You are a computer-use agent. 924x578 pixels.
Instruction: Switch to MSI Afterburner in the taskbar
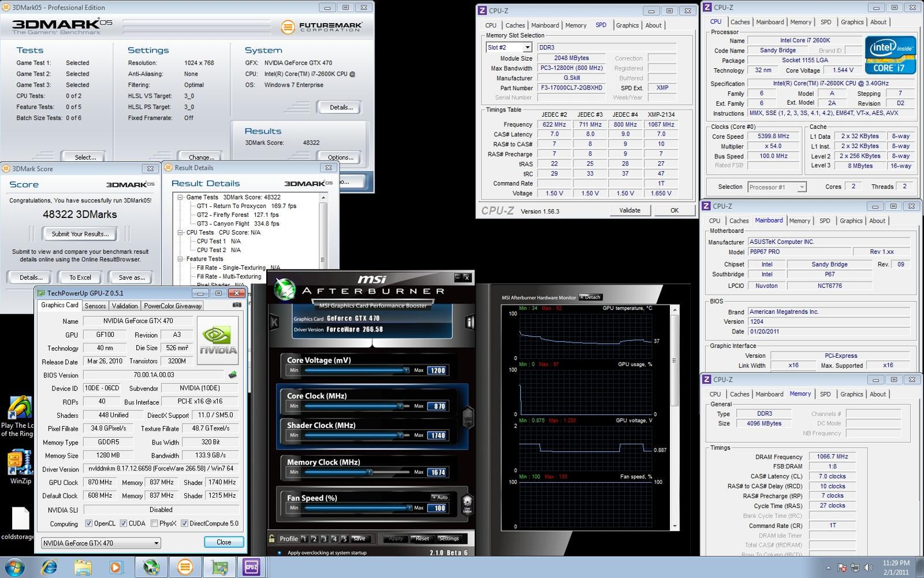pyautogui.click(x=151, y=567)
